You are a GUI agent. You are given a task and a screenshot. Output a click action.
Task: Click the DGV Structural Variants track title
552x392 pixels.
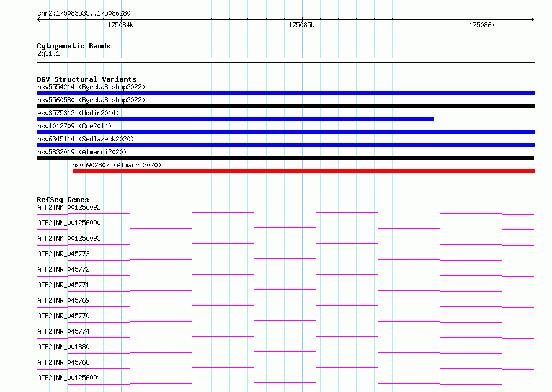click(x=87, y=79)
